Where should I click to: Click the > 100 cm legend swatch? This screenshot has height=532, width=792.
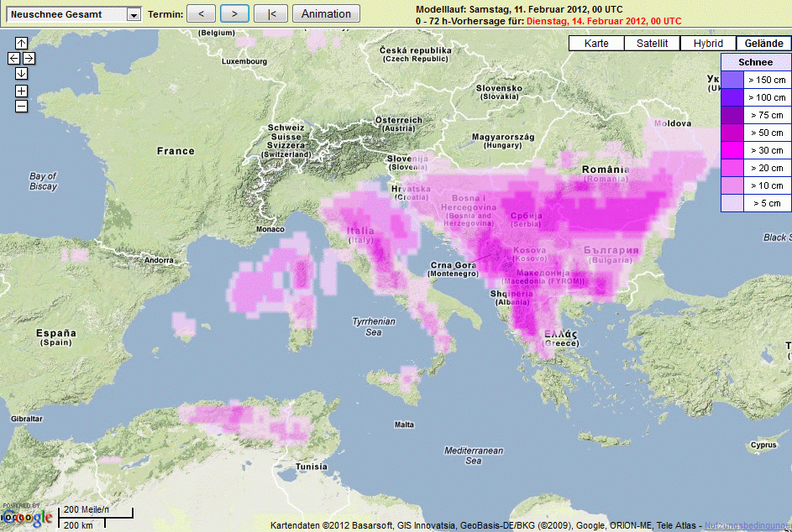732,97
